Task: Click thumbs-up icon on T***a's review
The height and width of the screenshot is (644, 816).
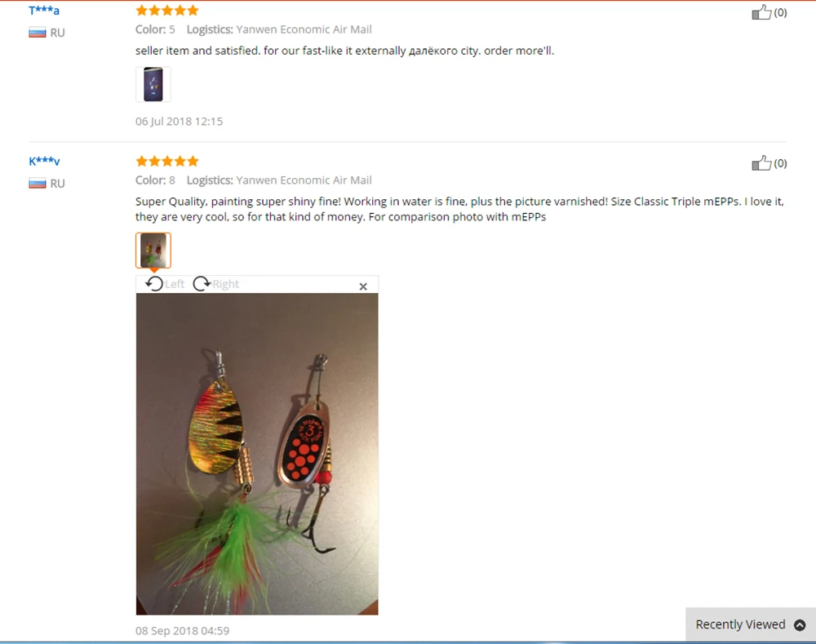Action: click(x=761, y=12)
